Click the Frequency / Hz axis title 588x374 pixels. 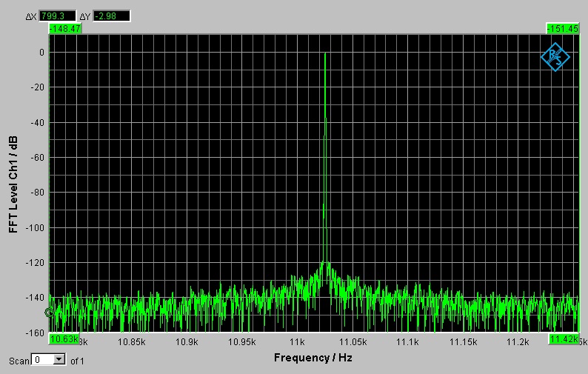click(x=313, y=358)
